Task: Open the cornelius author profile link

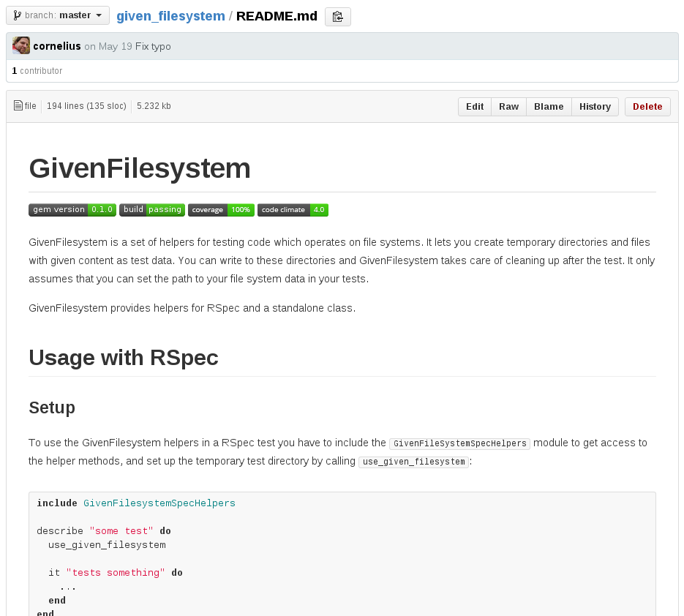Action: click(x=57, y=46)
